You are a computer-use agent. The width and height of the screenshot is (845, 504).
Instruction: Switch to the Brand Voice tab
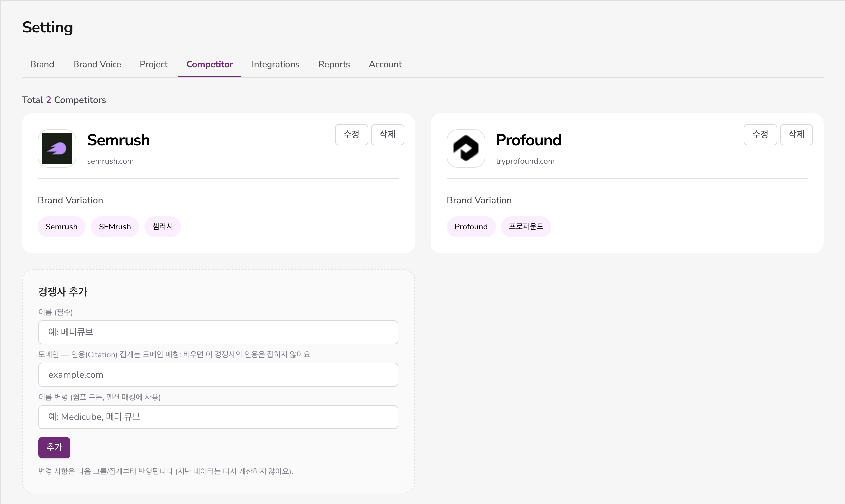click(97, 64)
